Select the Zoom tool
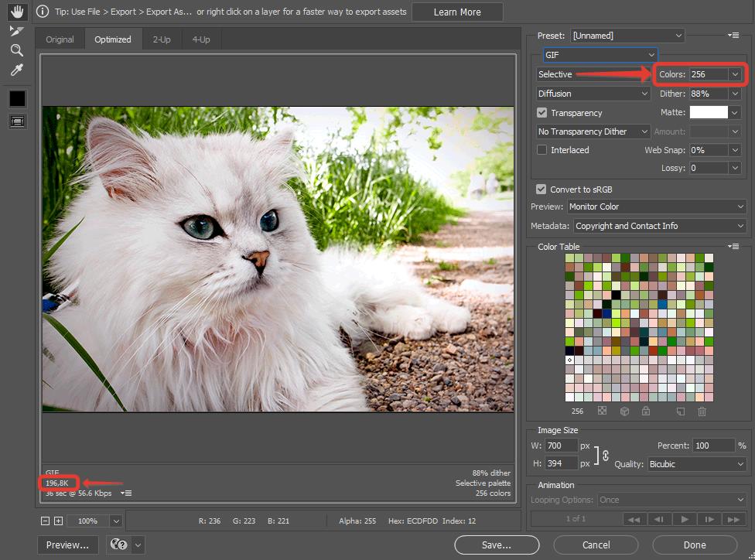The image size is (755, 560). pyautogui.click(x=17, y=50)
